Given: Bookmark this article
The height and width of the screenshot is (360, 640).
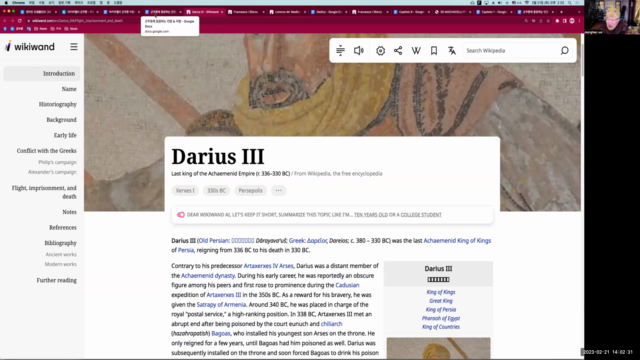Looking at the screenshot, I should coord(434,51).
